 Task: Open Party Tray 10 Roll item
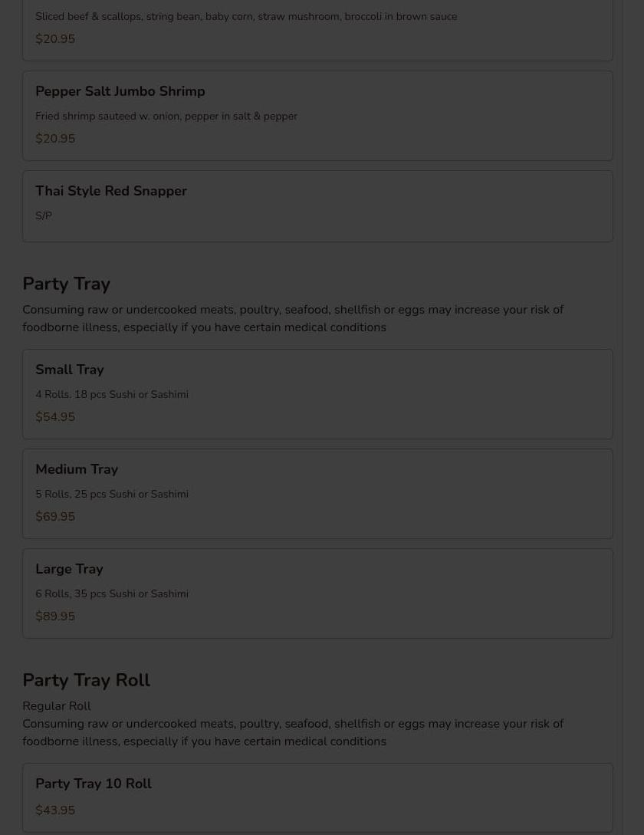(x=317, y=797)
